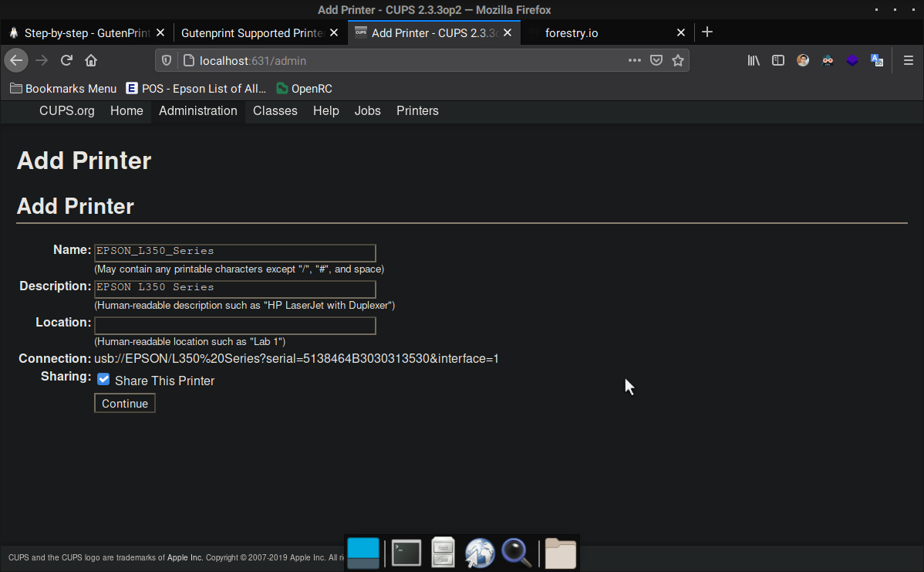Open the web browser globe dock icon
Viewport: 924px width, 572px height.
pos(480,553)
